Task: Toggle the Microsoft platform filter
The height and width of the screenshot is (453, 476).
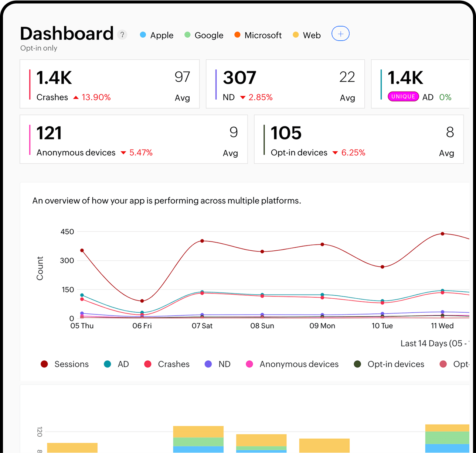Action: click(x=258, y=35)
